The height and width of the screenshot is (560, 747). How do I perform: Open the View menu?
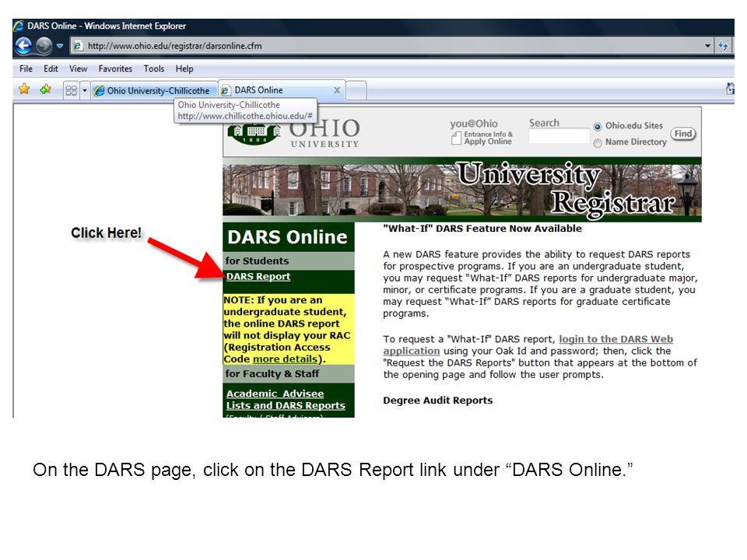tap(78, 68)
